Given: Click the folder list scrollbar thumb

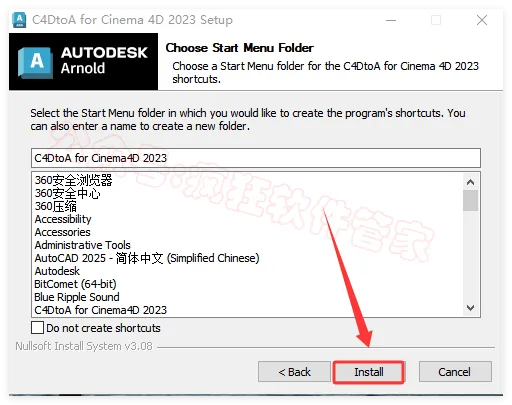Looking at the screenshot, I should (470, 200).
